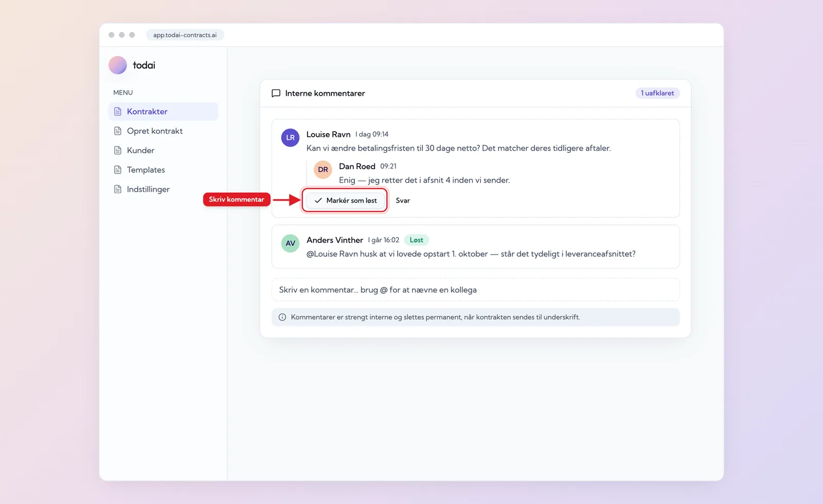The width and height of the screenshot is (823, 504).
Task: Click the green 'Løst' status badge
Action: (x=417, y=240)
